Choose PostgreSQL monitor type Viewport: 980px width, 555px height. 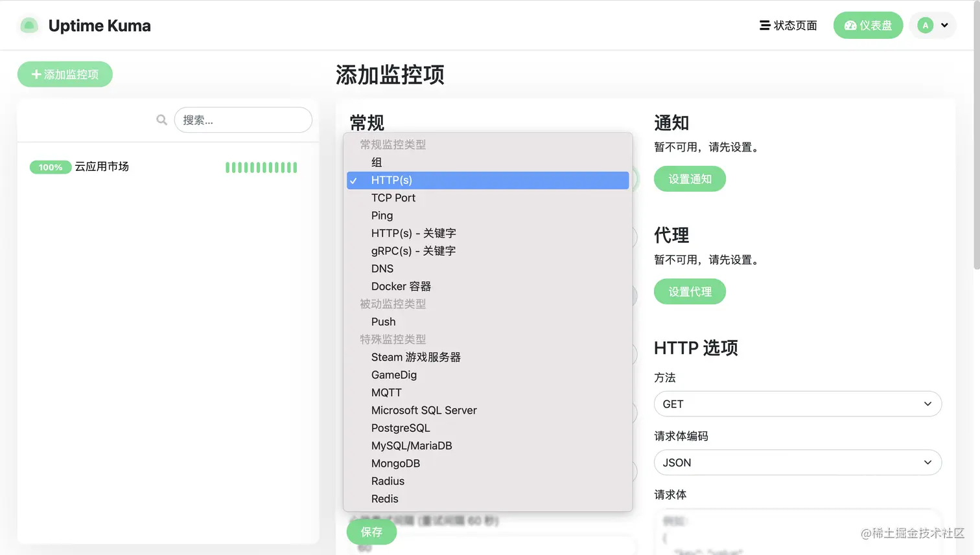(x=488, y=428)
